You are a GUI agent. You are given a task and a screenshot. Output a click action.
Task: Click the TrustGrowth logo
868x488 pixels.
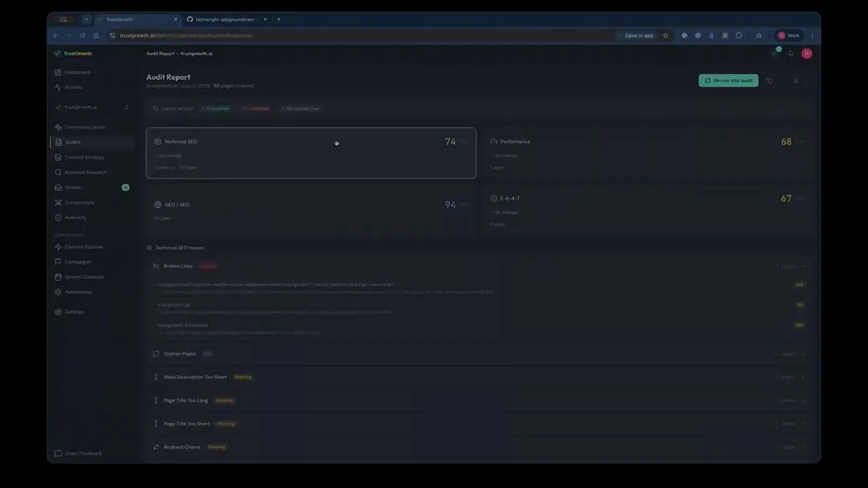click(73, 54)
